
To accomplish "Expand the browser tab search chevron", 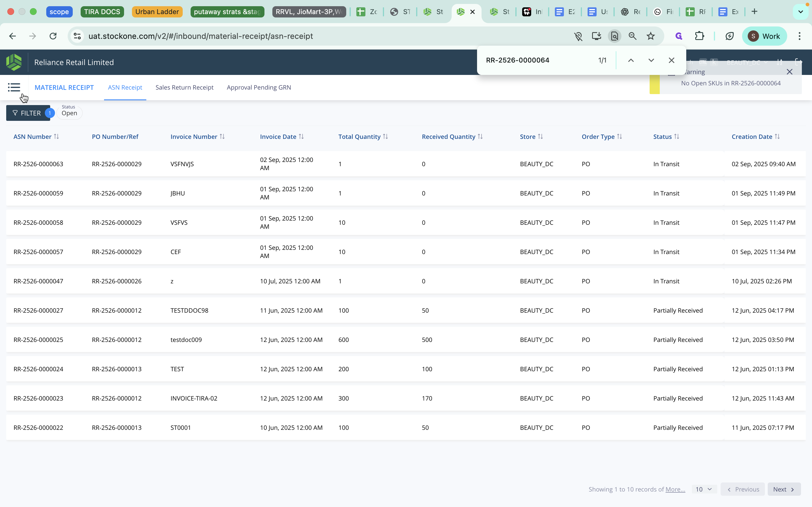I will tap(801, 12).
